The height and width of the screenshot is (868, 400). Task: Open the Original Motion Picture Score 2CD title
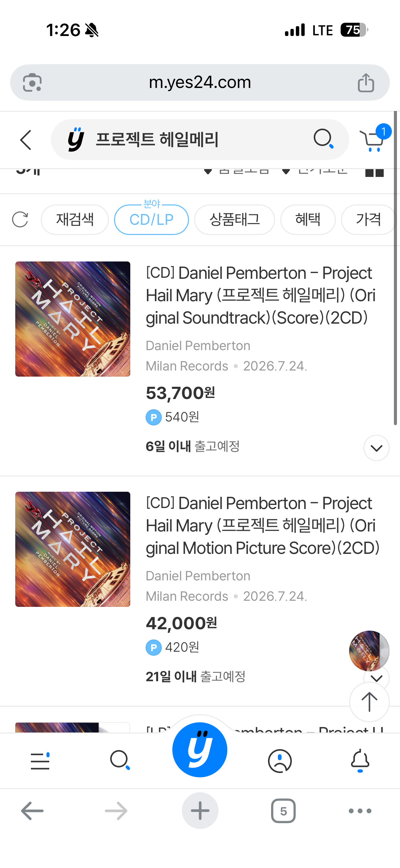tap(262, 526)
